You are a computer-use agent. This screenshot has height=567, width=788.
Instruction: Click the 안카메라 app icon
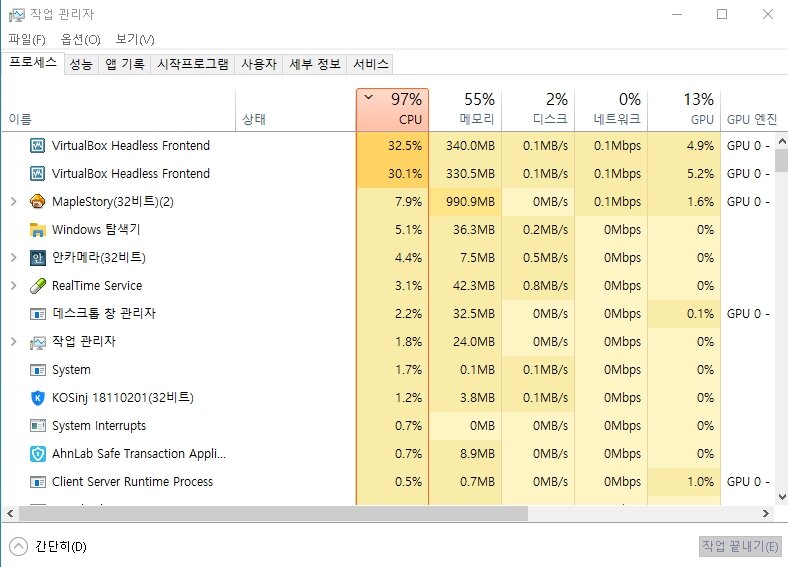(x=38, y=258)
